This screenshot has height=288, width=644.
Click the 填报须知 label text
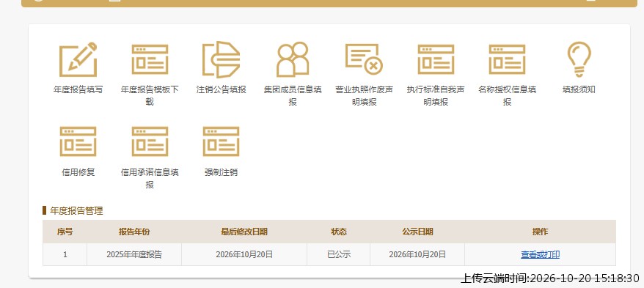point(579,89)
